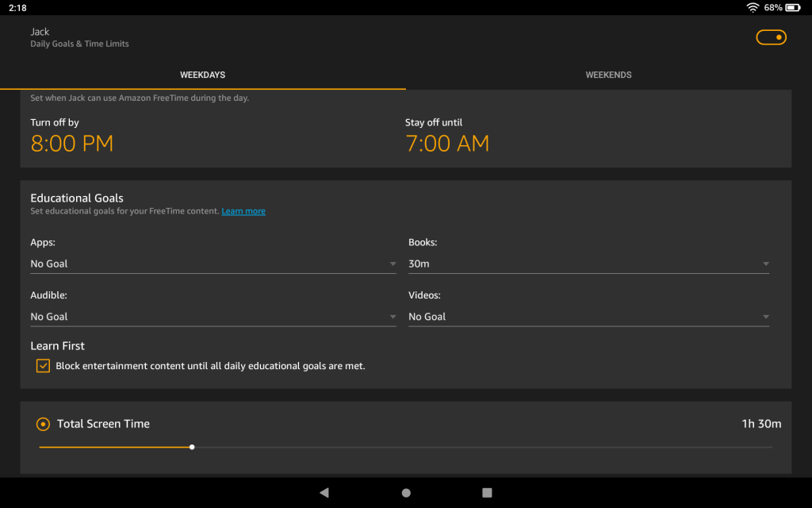Image resolution: width=812 pixels, height=508 pixels.
Task: Change the 7:00 AM stay off time
Action: [447, 144]
